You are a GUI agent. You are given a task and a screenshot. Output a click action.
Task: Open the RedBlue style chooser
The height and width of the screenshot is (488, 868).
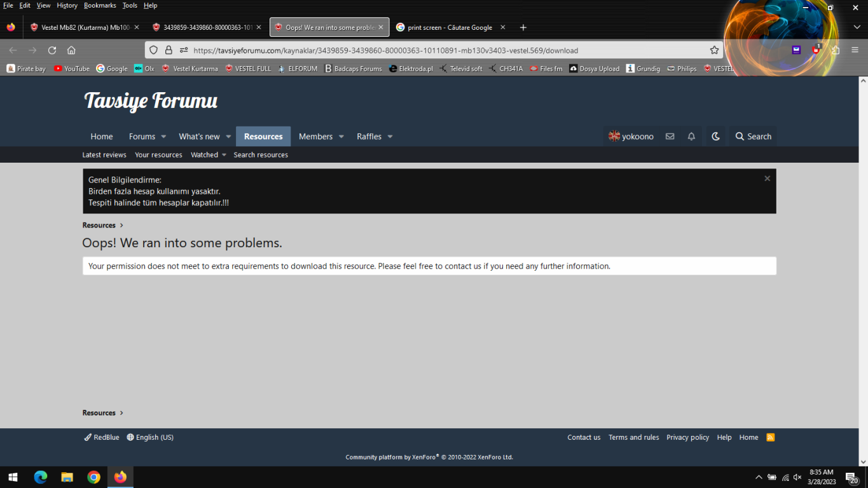[x=102, y=437]
